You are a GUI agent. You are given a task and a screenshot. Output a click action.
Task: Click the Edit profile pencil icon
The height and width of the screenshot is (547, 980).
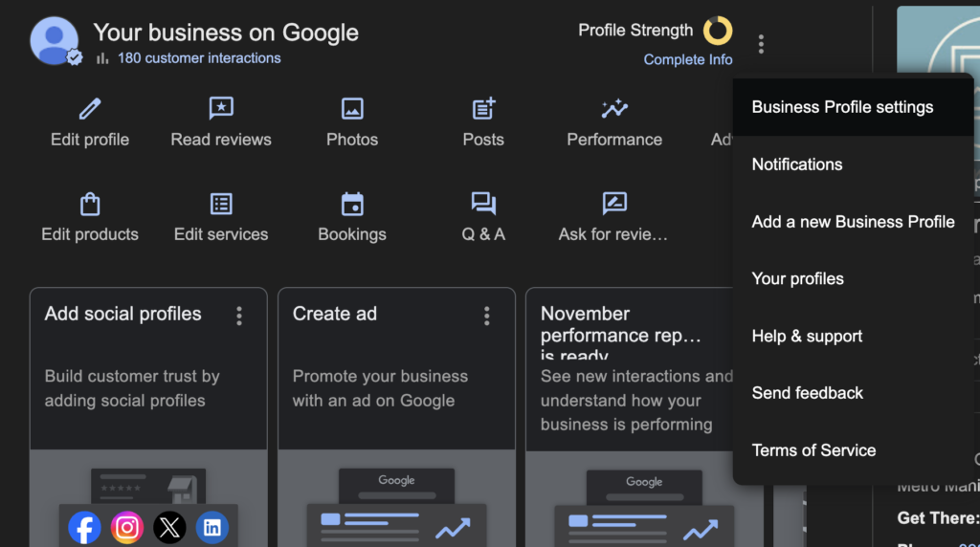click(90, 109)
